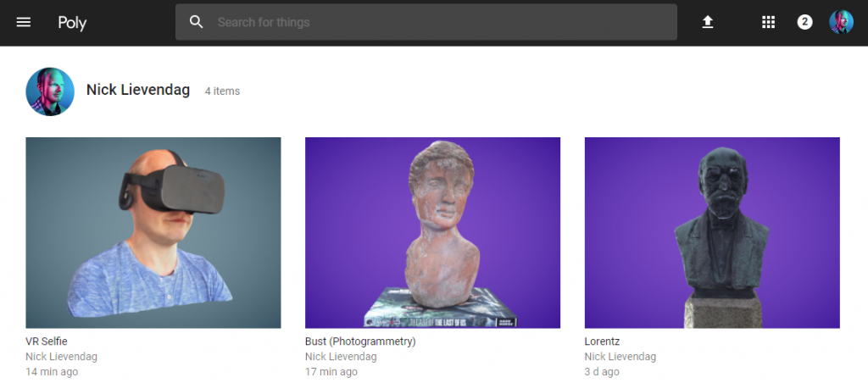Click author name under Bust (Photogrammetry)
This screenshot has height=383, width=868.
[x=341, y=357]
